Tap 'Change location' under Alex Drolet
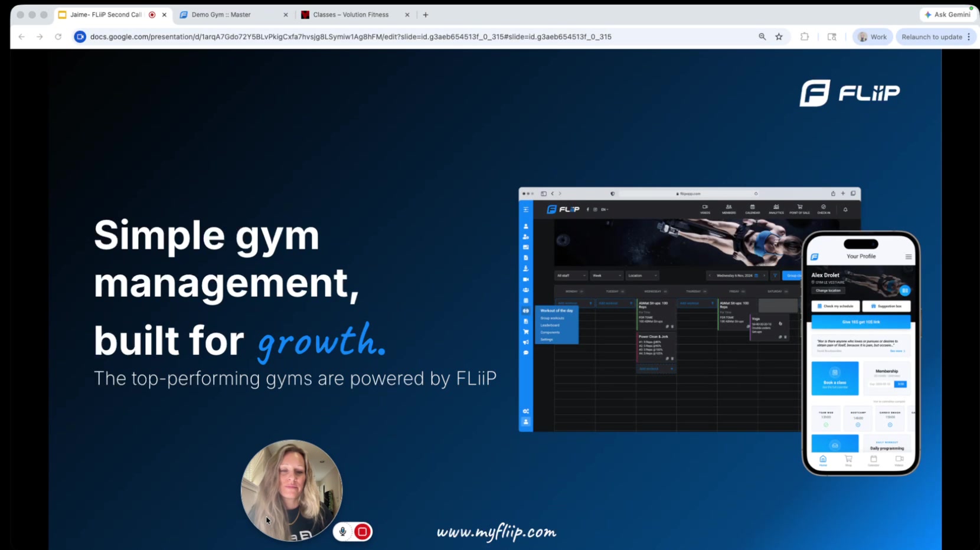Image resolution: width=980 pixels, height=550 pixels. click(828, 290)
